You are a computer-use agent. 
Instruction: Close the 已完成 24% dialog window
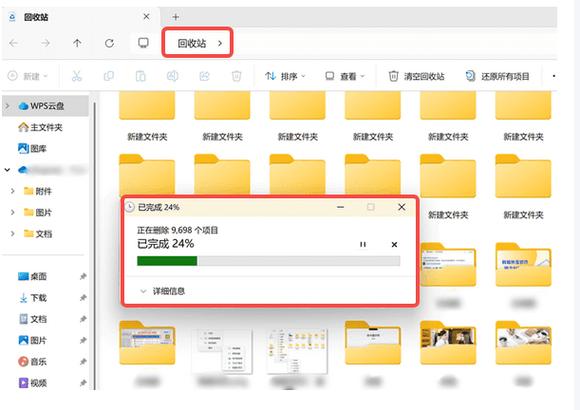402,207
